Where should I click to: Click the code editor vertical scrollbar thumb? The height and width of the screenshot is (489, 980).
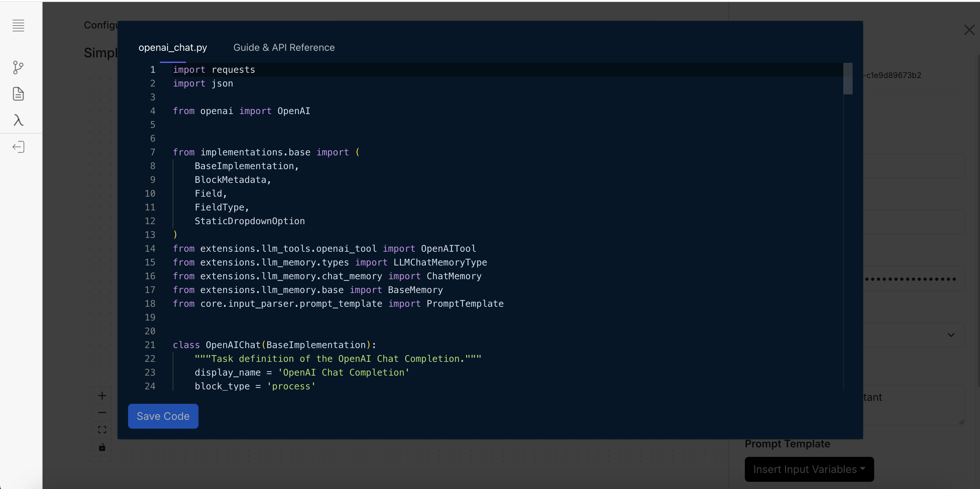click(848, 79)
